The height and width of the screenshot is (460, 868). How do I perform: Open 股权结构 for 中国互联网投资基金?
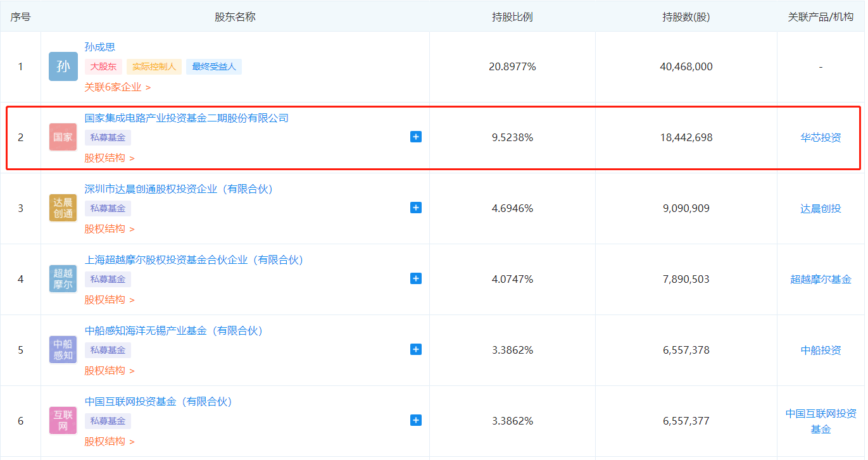click(x=110, y=442)
